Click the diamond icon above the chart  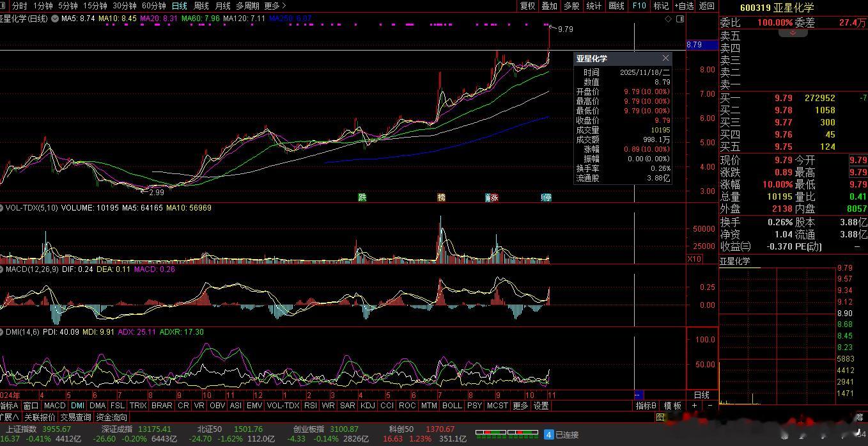pos(669,19)
